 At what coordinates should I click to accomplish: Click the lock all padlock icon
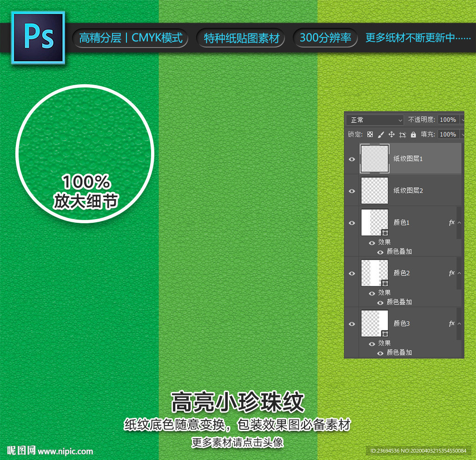pos(413,134)
